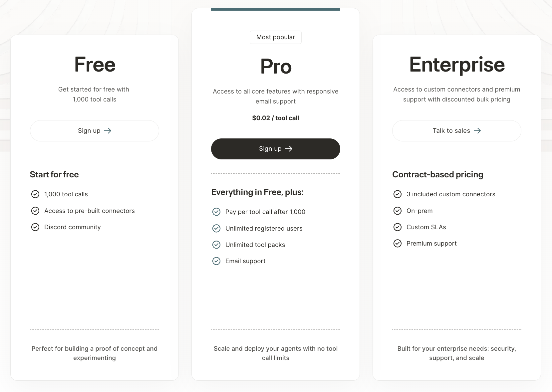Sign up for the Free plan

(95, 130)
